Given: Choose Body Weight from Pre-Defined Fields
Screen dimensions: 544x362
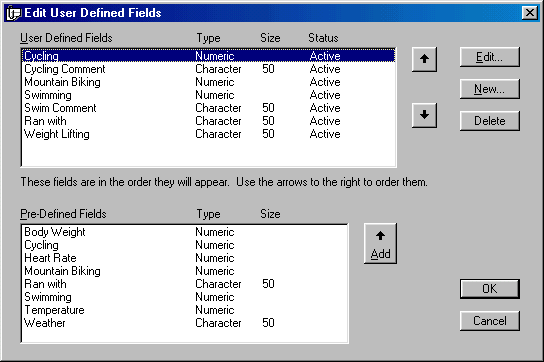Looking at the screenshot, I should coord(185,232).
